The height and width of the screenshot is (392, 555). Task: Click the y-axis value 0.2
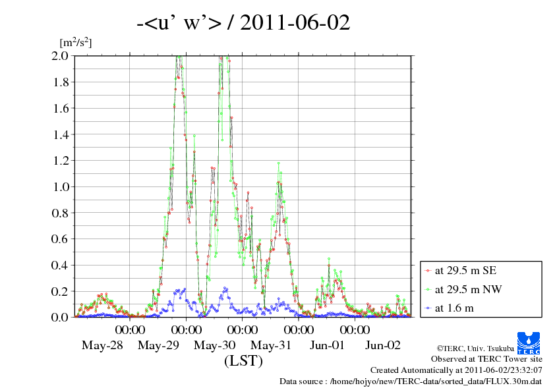[60, 291]
